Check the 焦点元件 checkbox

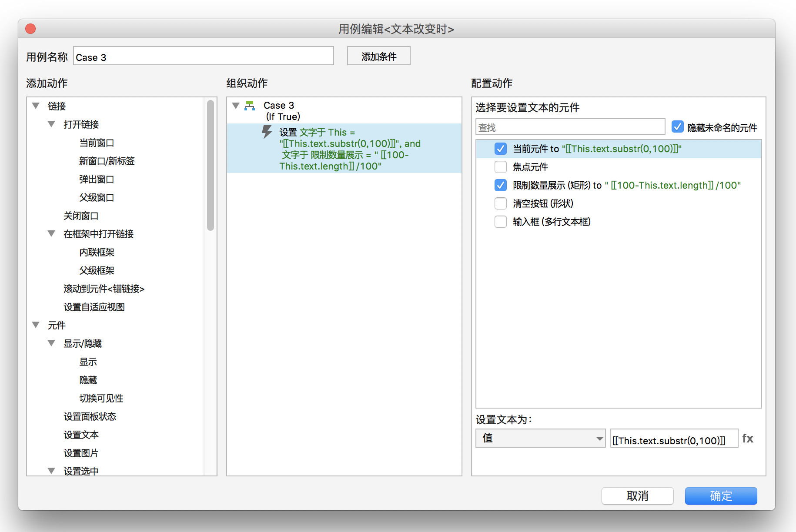pos(501,167)
